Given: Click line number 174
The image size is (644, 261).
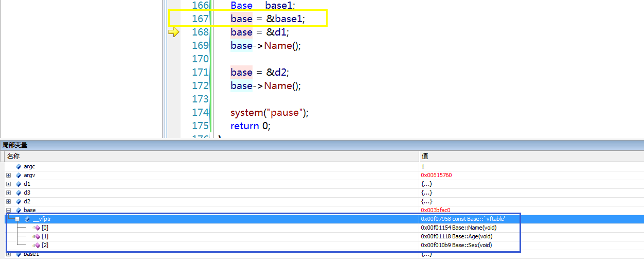Looking at the screenshot, I should pyautogui.click(x=200, y=113).
